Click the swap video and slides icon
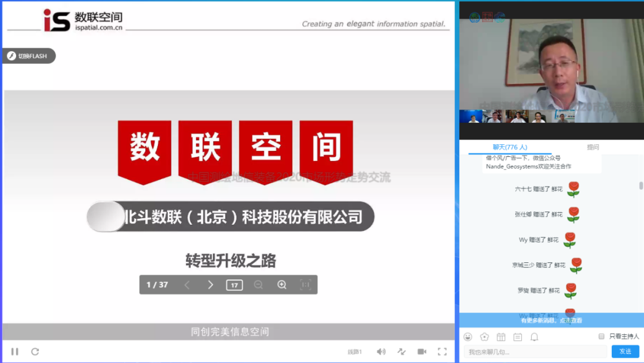The image size is (644, 363). (401, 352)
